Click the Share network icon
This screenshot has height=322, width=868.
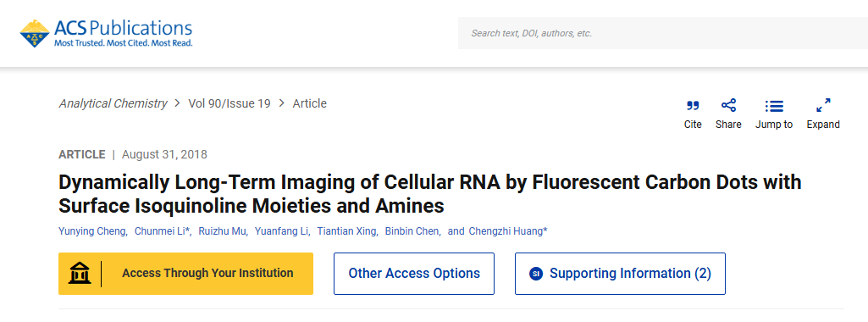[728, 105]
